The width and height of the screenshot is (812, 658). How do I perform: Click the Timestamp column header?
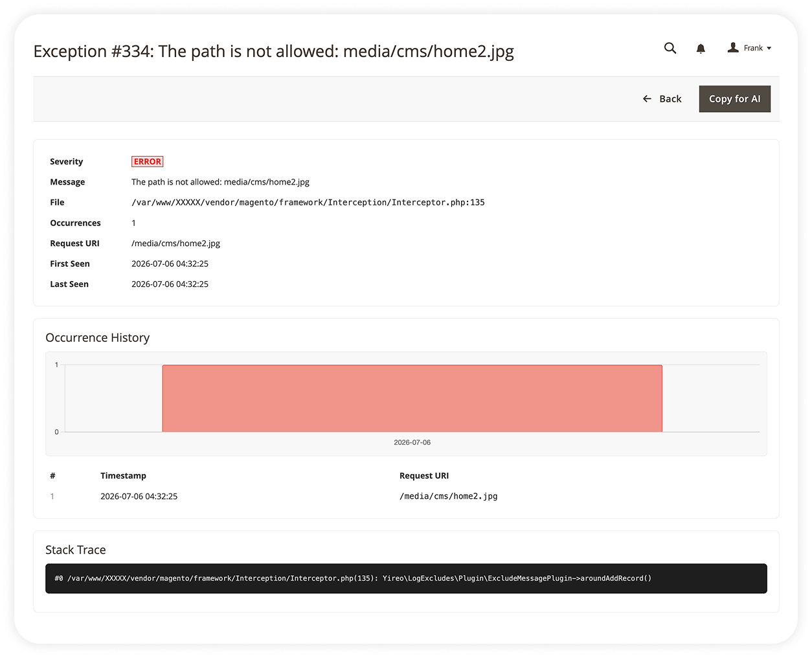[124, 476]
